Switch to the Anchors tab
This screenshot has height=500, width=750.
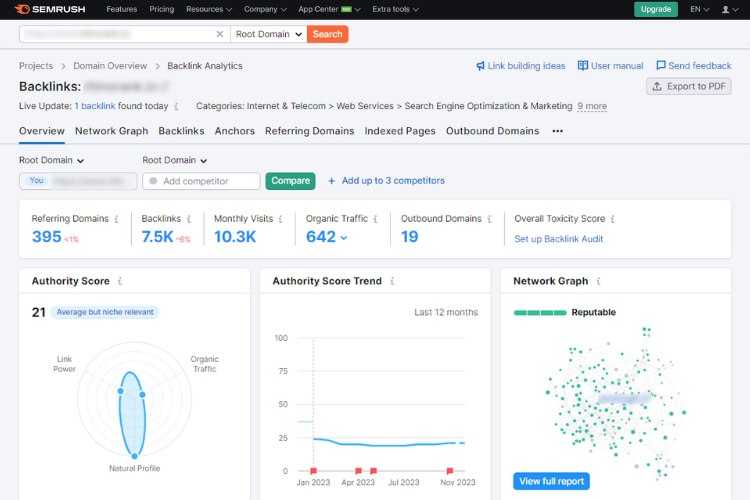pos(234,131)
